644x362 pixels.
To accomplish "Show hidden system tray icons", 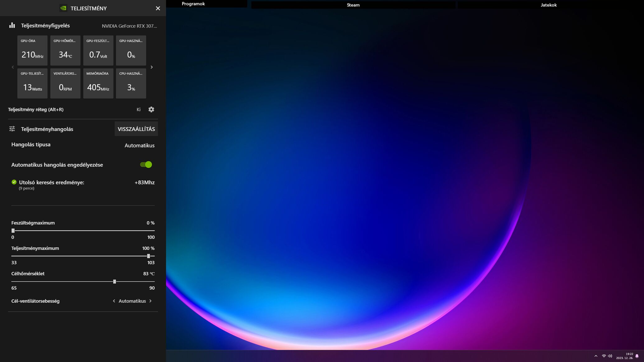I will [x=596, y=356].
